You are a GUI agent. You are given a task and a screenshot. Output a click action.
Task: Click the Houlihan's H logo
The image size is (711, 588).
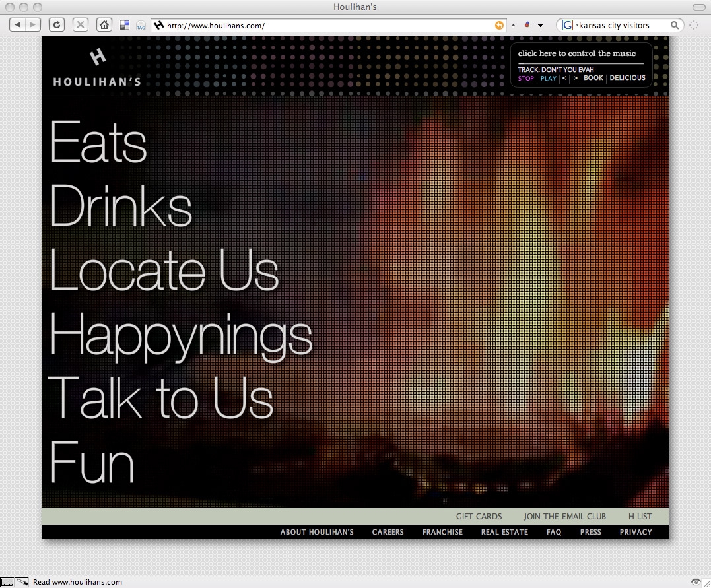pyautogui.click(x=98, y=57)
